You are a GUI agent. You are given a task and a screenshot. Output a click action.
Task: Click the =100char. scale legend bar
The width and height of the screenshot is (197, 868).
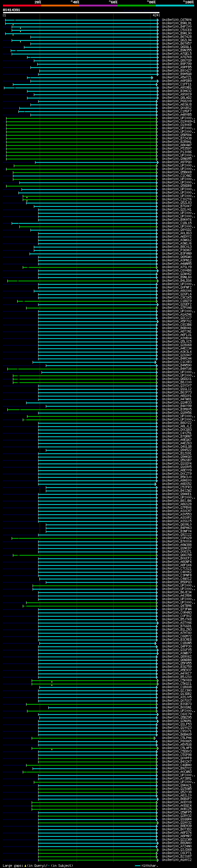pos(138,866)
